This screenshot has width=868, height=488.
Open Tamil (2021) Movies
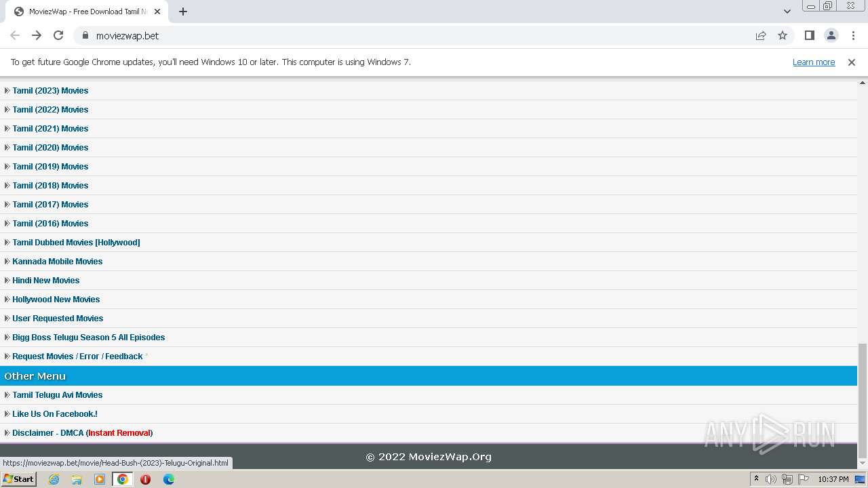50,128
